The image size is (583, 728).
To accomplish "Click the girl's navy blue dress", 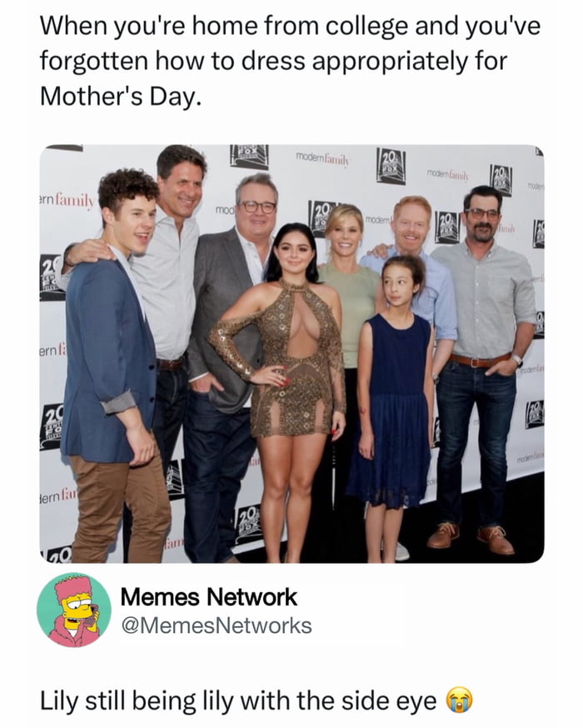I will click(394, 409).
